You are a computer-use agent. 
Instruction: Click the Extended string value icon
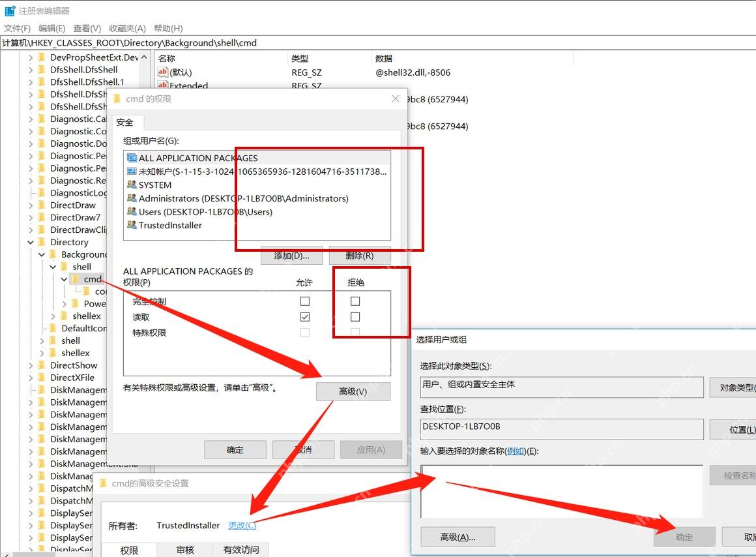tap(162, 85)
